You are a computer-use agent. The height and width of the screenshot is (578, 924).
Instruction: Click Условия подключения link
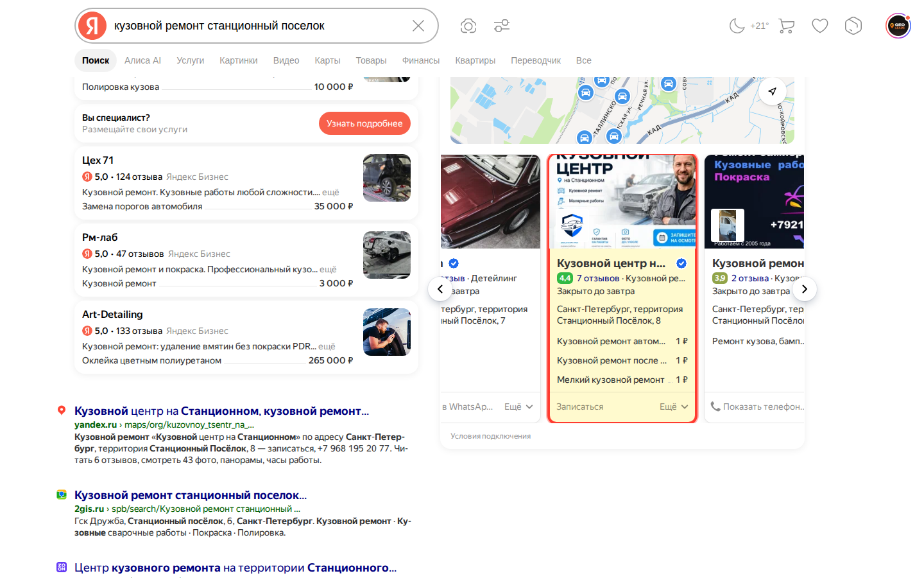tap(491, 436)
